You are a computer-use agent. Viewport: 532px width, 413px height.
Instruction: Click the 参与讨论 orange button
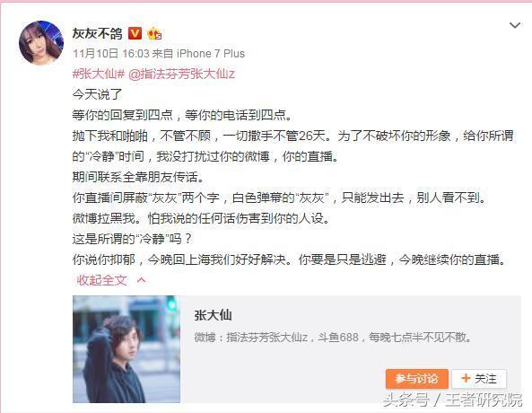(x=417, y=379)
